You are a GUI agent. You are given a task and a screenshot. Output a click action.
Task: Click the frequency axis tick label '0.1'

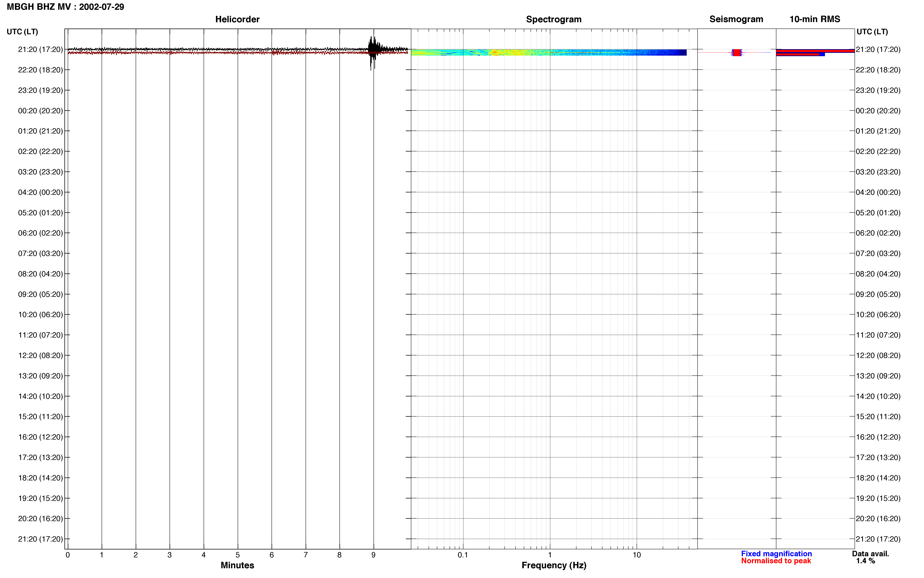(x=463, y=555)
